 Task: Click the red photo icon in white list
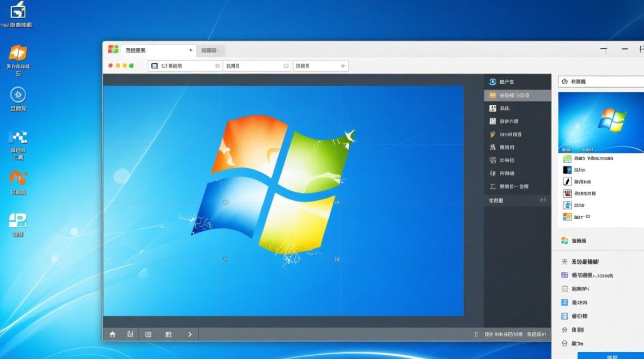(x=567, y=193)
